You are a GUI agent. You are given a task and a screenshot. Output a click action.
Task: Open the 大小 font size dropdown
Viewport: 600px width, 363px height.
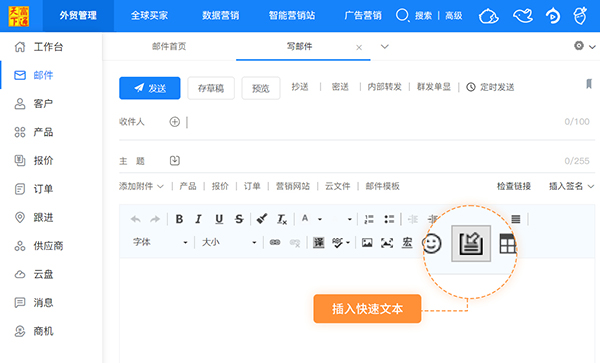click(229, 242)
